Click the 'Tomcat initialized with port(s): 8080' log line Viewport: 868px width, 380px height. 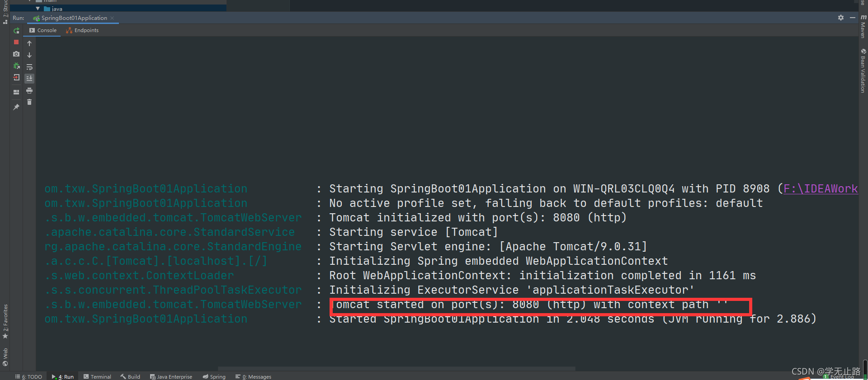[x=478, y=218]
